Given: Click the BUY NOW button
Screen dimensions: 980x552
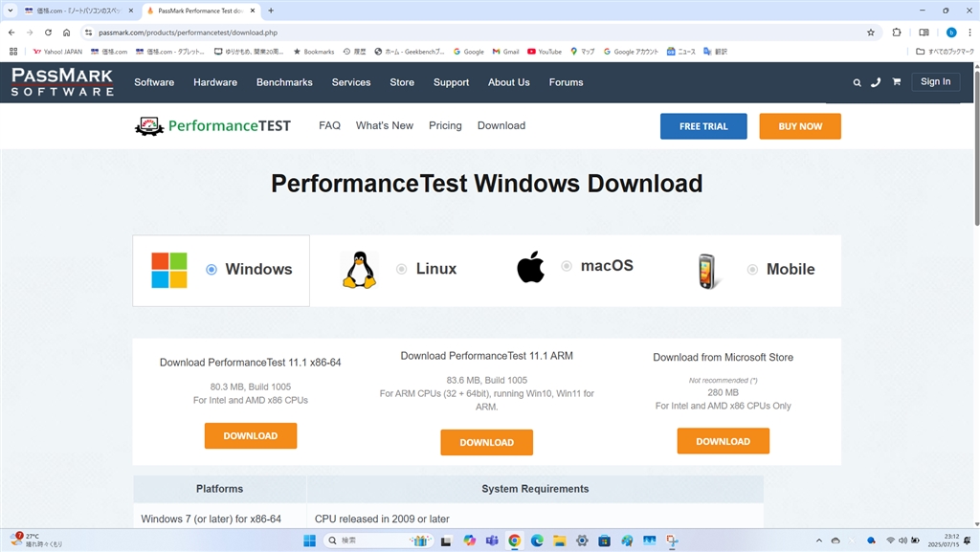Looking at the screenshot, I should pos(800,126).
